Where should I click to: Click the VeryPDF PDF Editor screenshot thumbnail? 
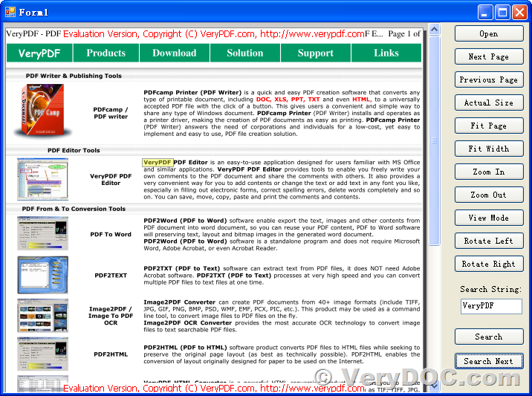43,179
